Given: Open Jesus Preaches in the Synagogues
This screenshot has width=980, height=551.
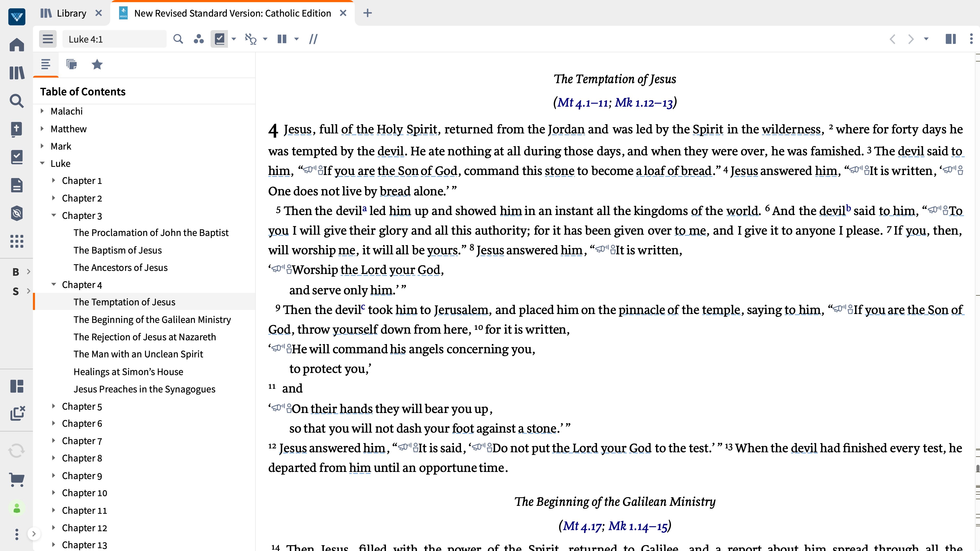Looking at the screenshot, I should point(144,389).
